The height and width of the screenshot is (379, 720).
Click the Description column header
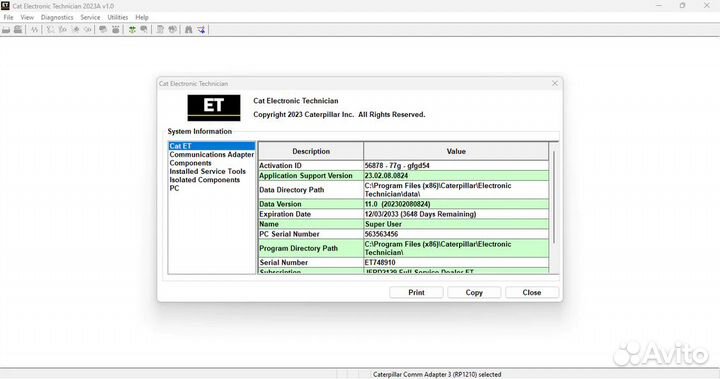pos(311,151)
